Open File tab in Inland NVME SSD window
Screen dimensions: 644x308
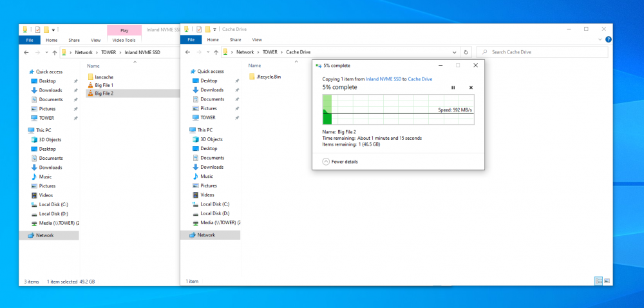[x=30, y=40]
